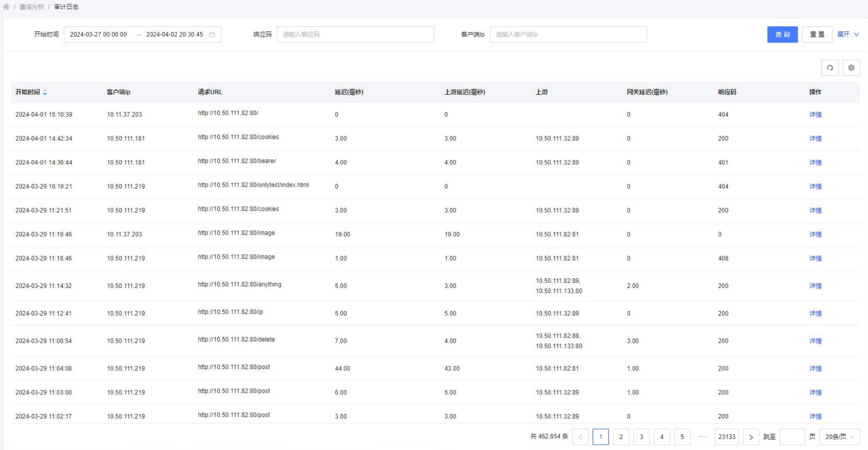Open the date range calendar icon
This screenshot has height=450, width=868.
[x=212, y=34]
